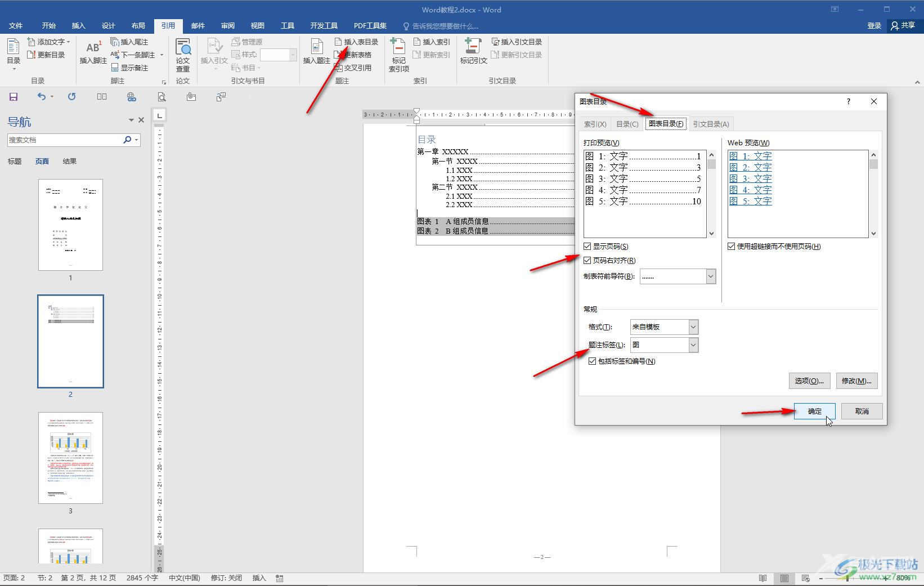Toggle Show page numbers (显示页码) checkbox

click(x=587, y=247)
